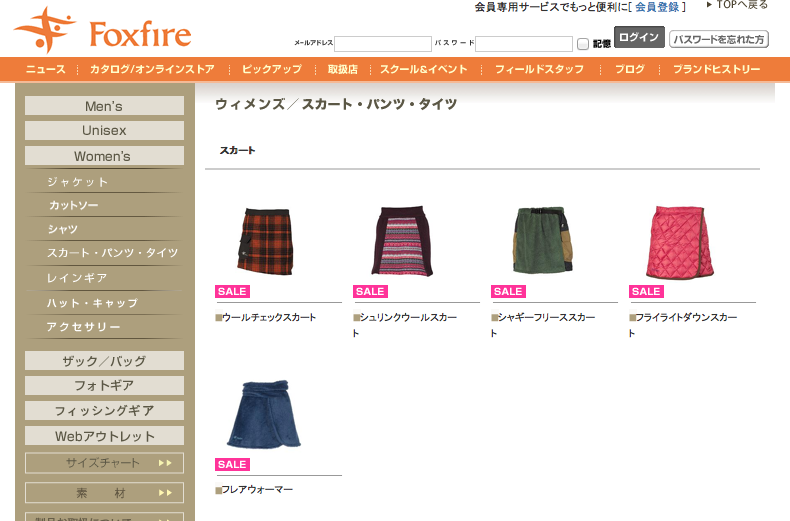This screenshot has height=521, width=790.
Task: Click SALE badge under the plaid skirt
Action: point(232,292)
